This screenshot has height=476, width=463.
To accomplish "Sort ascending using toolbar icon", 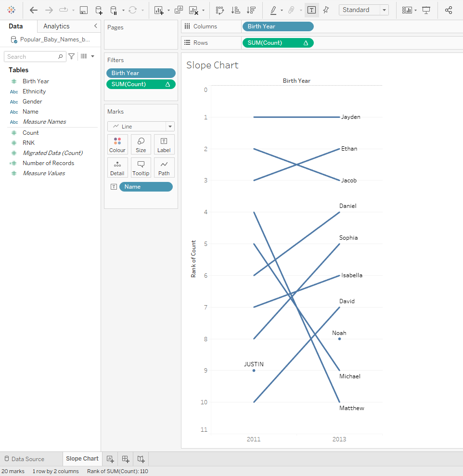I will coord(235,10).
